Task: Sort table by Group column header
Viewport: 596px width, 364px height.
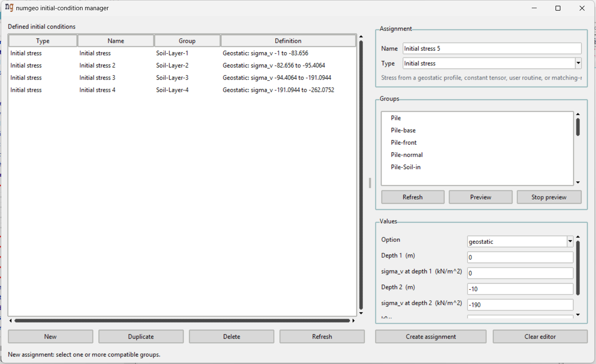Action: 187,41
